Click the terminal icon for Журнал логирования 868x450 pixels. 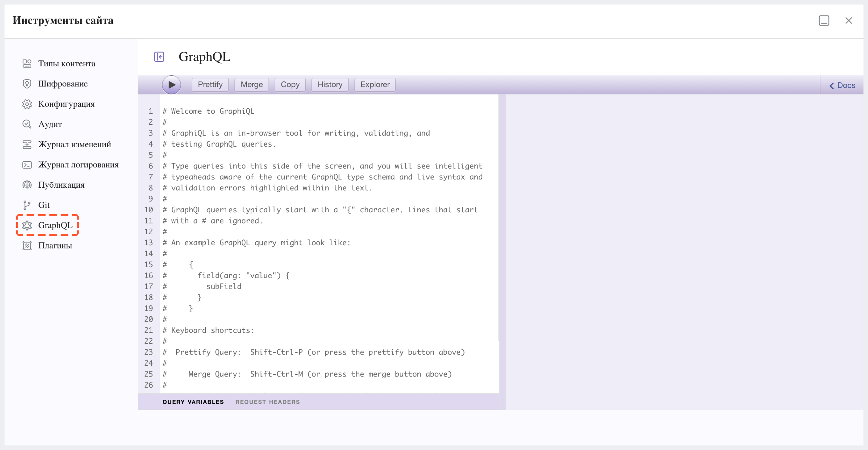click(27, 165)
